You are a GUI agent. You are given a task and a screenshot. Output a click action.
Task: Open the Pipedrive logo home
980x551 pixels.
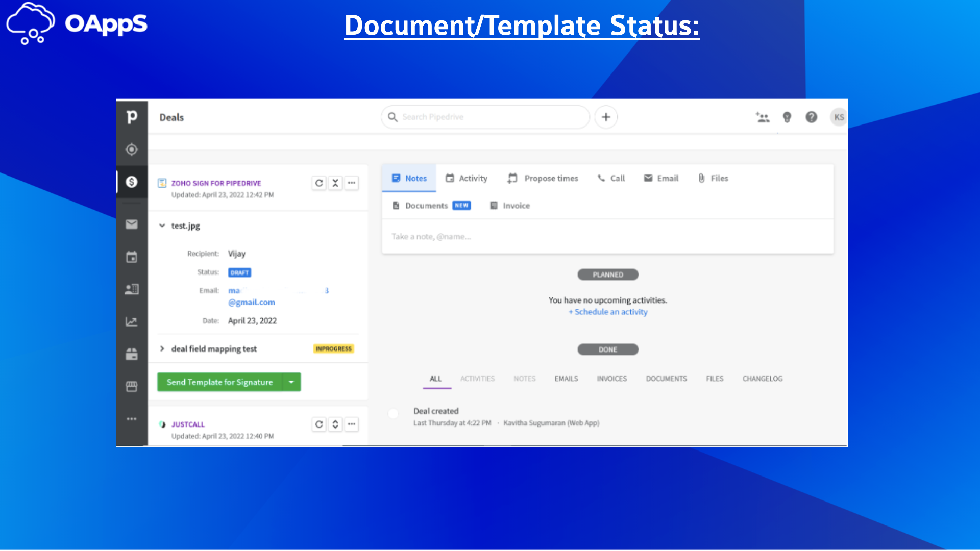[x=132, y=117]
